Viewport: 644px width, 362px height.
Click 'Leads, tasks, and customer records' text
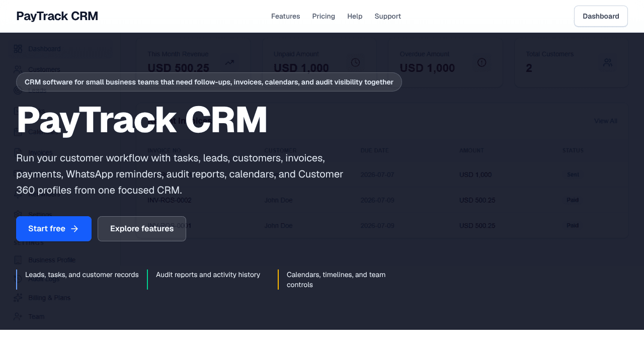pos(82,275)
